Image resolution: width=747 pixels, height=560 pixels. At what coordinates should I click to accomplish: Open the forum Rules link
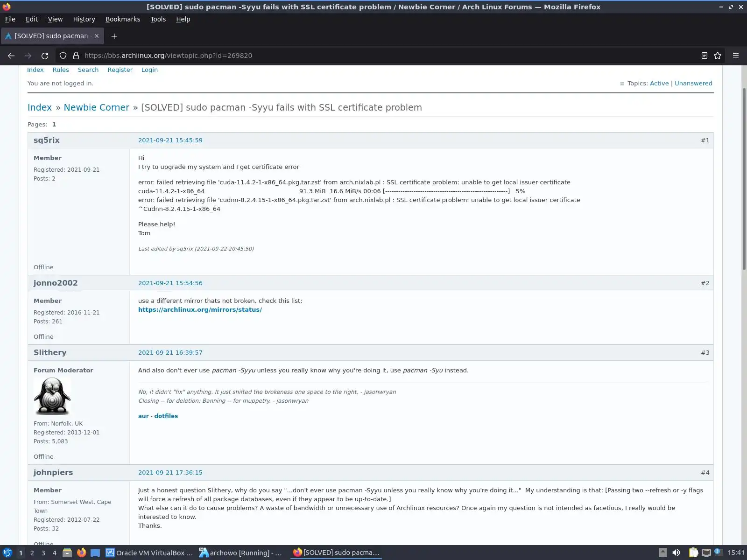61,70
